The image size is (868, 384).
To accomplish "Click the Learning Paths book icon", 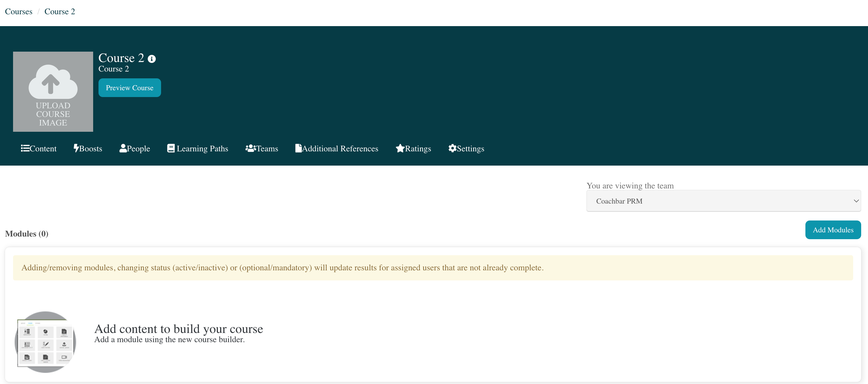I will [x=171, y=148].
